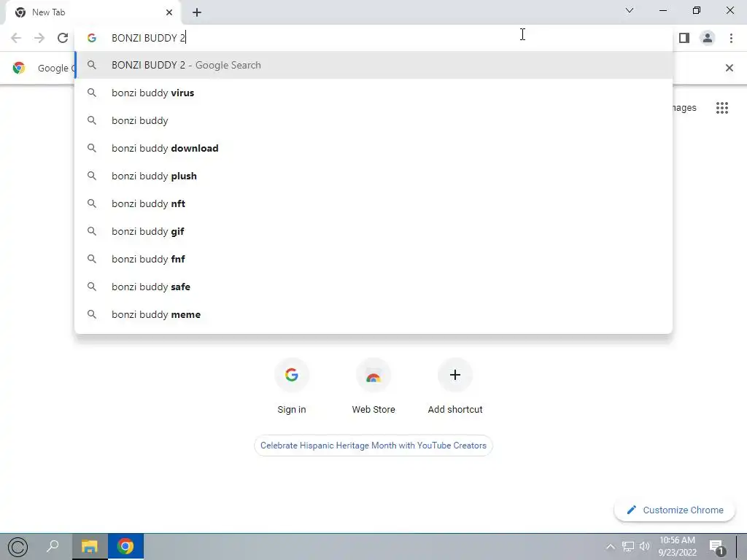This screenshot has height=560, width=747.
Task: Show hidden system tray icons
Action: (611, 547)
